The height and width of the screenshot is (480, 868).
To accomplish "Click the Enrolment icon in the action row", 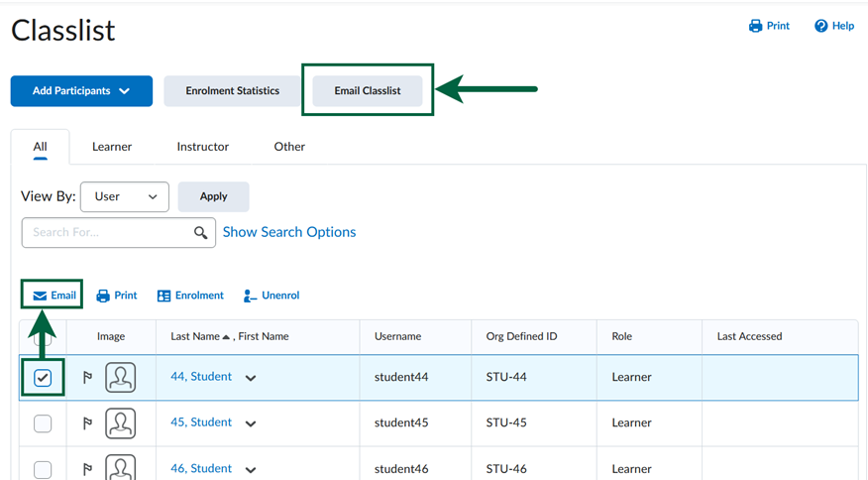I will coord(164,296).
